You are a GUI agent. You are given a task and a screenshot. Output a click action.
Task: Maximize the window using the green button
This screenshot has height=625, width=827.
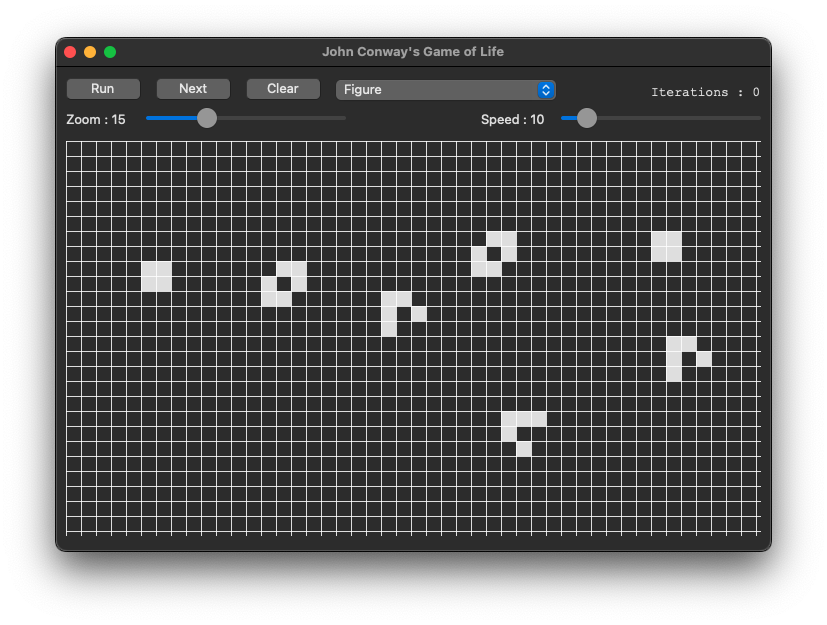110,52
